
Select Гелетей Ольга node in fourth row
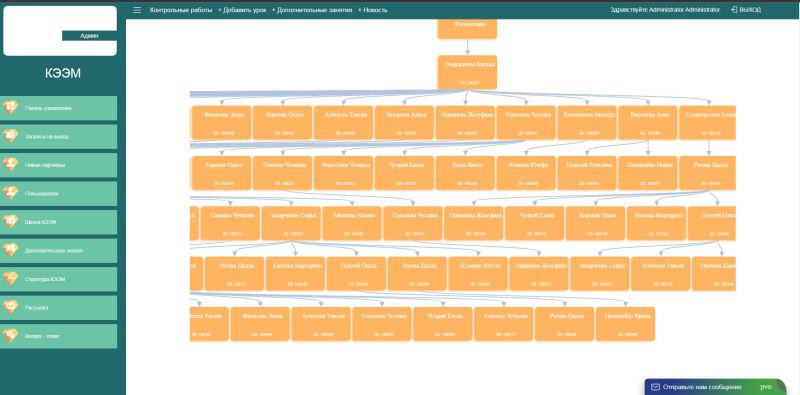(356, 274)
